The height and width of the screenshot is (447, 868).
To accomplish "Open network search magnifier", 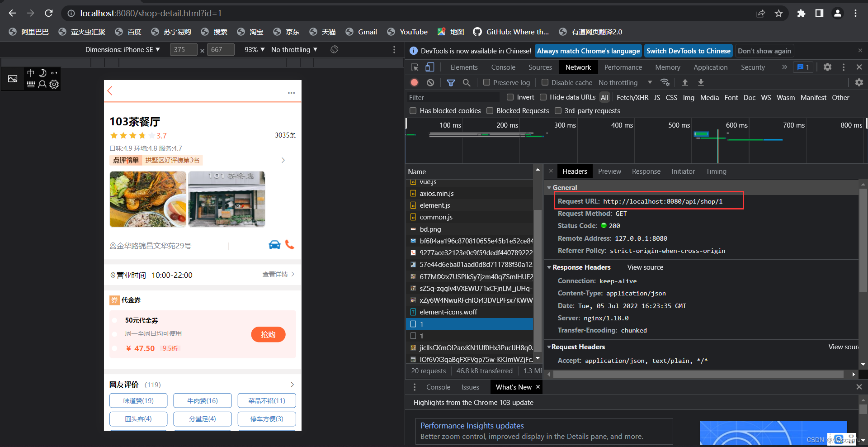I will 467,82.
